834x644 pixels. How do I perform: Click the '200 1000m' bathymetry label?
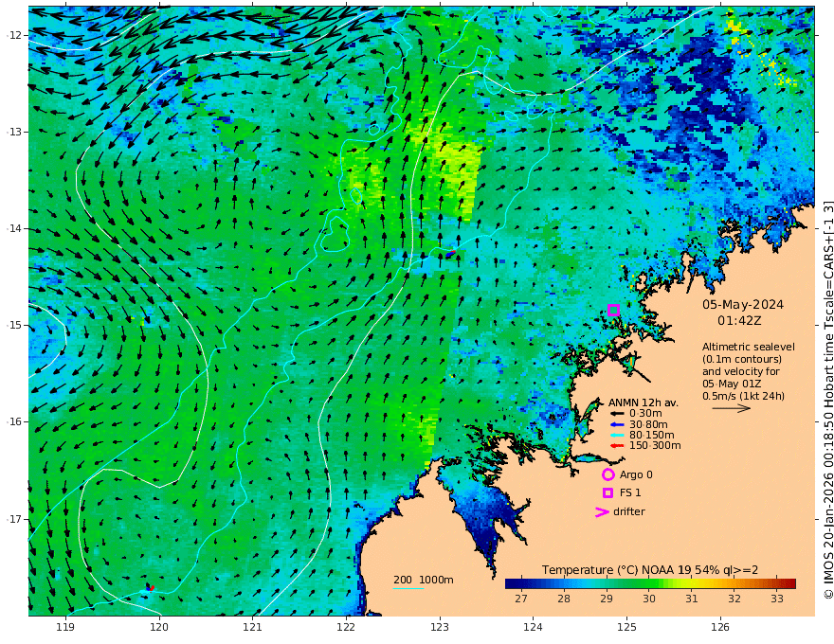coord(424,580)
